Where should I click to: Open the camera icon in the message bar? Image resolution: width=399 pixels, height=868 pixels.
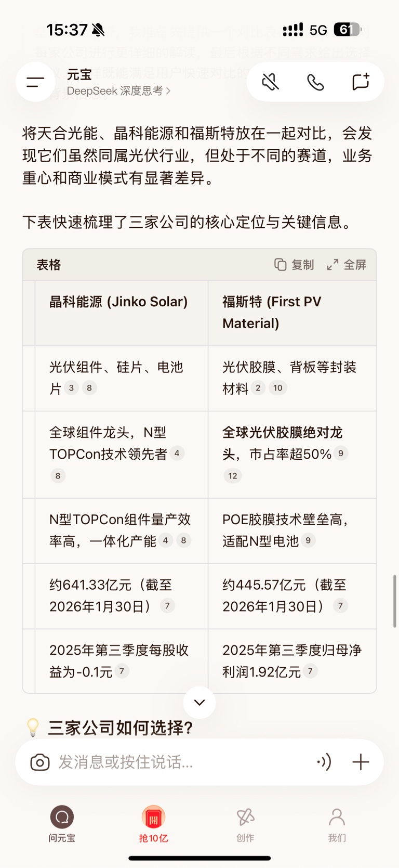(x=40, y=762)
